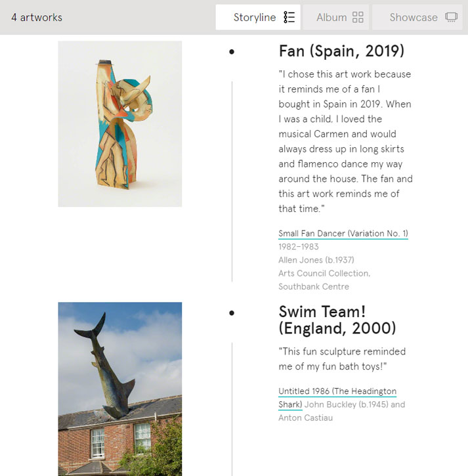Click the Storyline list icon

[289, 17]
